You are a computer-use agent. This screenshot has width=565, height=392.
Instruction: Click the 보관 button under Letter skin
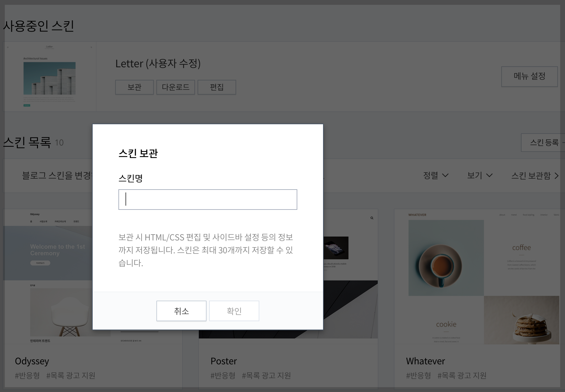[x=134, y=87]
